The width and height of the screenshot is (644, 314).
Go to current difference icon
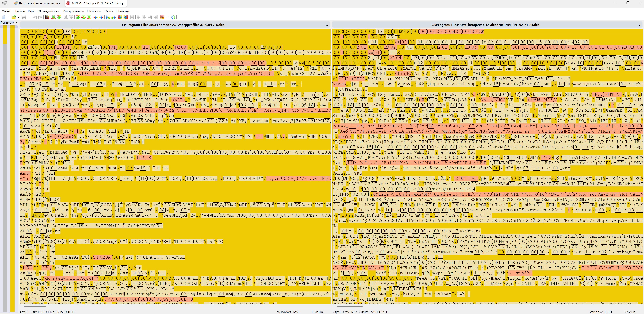pyautogui.click(x=83, y=17)
